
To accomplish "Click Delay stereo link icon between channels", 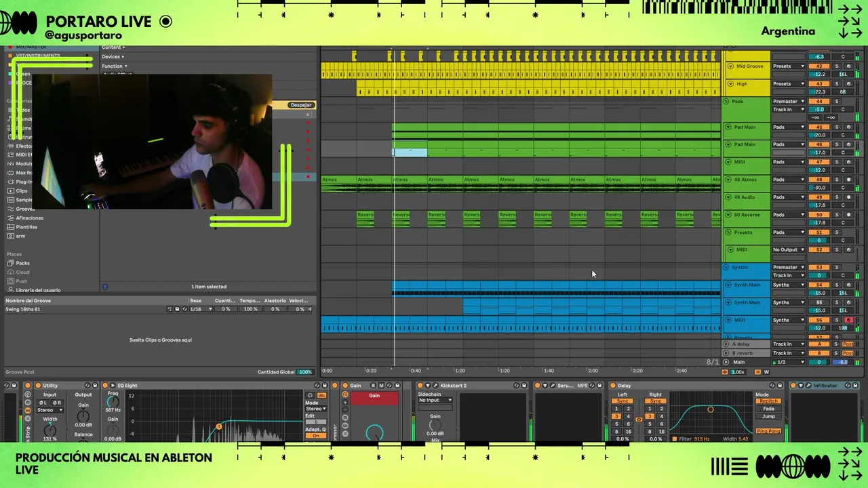I will tap(639, 419).
